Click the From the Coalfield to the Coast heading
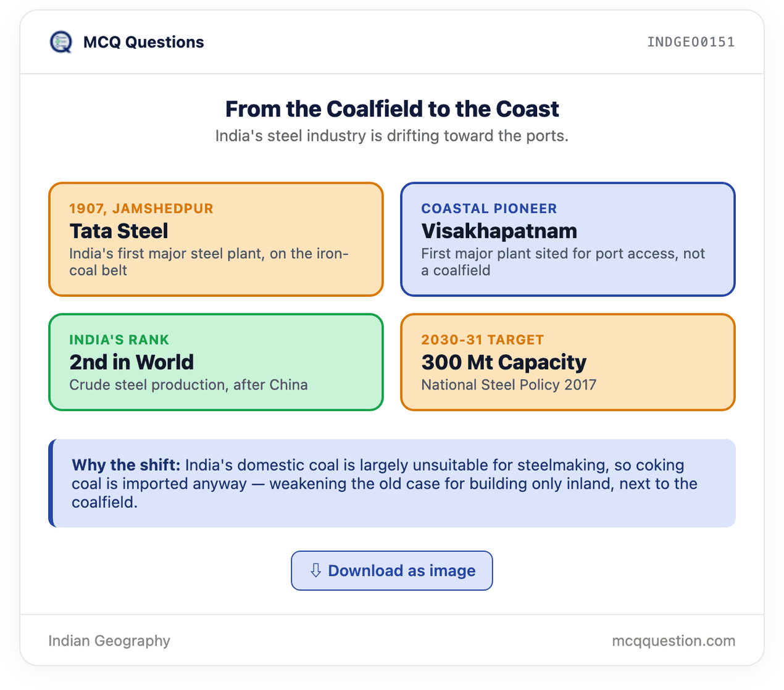 click(392, 109)
